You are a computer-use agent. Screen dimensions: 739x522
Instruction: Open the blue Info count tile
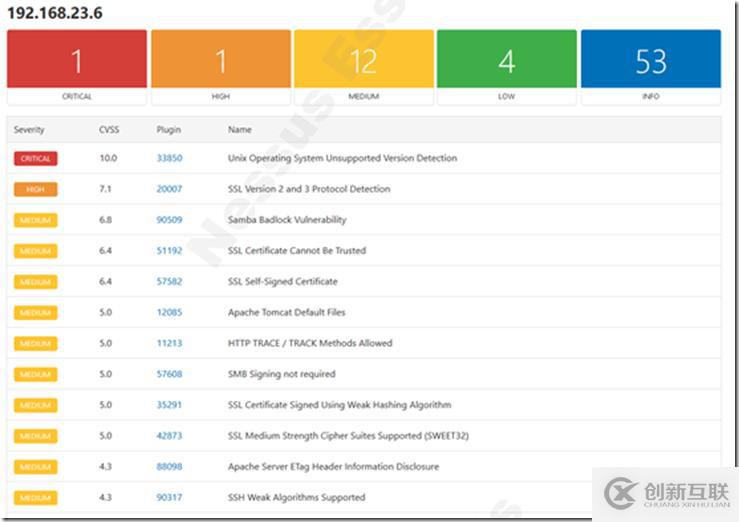point(650,61)
